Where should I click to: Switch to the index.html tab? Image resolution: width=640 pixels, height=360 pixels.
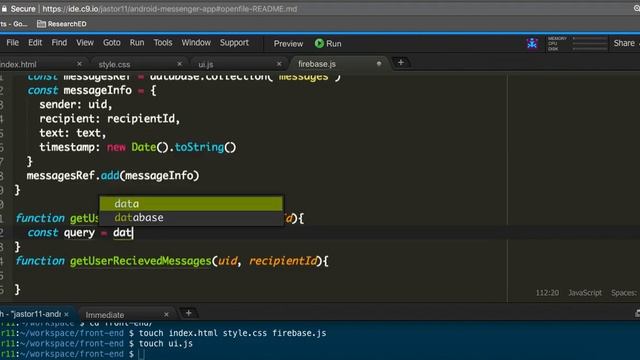tap(18, 64)
